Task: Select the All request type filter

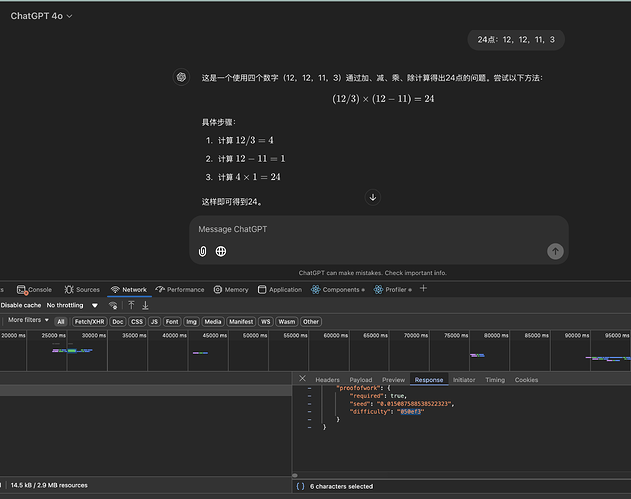Action: coord(61,322)
